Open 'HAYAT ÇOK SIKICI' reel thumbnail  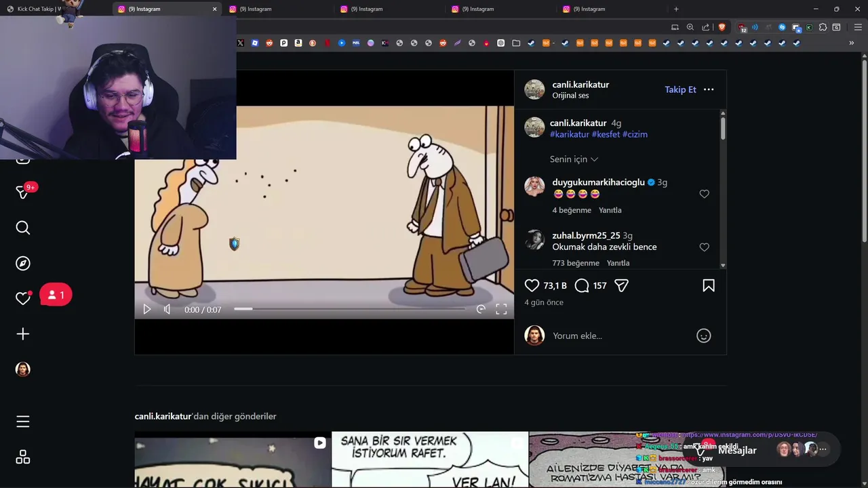233,460
